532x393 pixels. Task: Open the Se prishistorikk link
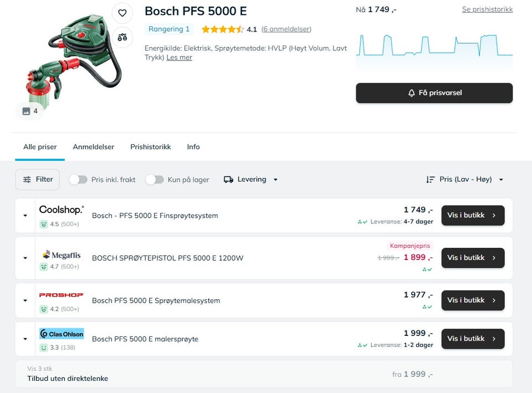click(x=487, y=9)
